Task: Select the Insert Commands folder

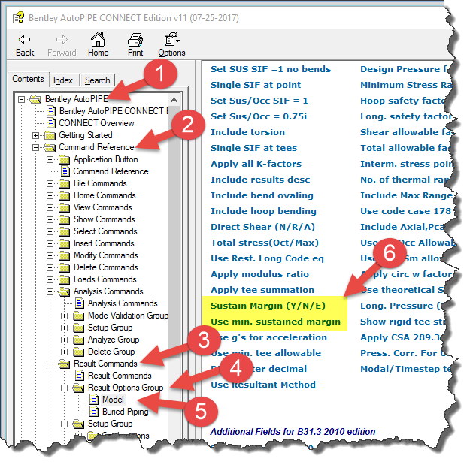Action: (x=104, y=243)
